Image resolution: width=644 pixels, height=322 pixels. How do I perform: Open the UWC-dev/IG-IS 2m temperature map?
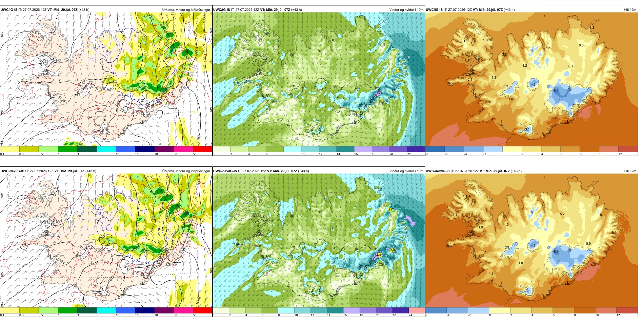[x=531, y=241]
